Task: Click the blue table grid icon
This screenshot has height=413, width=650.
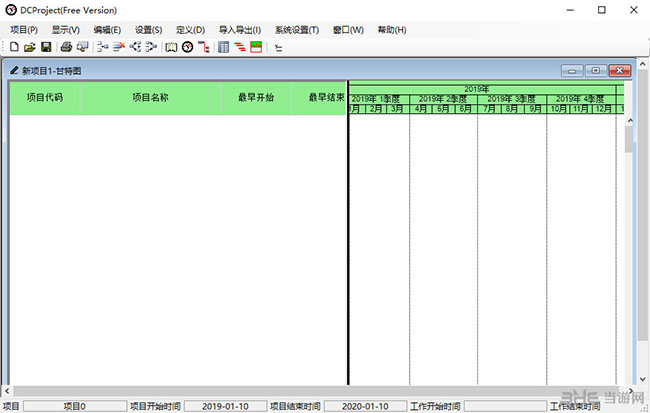Action: [x=223, y=47]
